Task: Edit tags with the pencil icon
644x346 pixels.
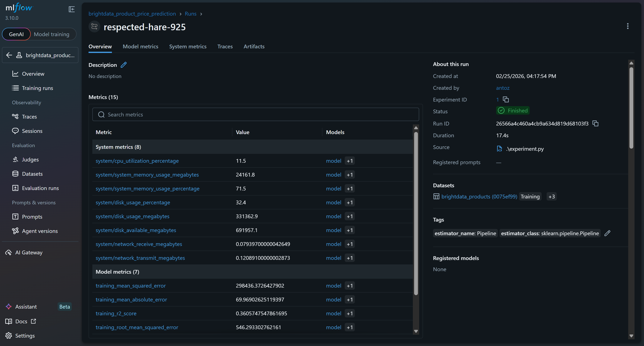Action: [607, 233]
